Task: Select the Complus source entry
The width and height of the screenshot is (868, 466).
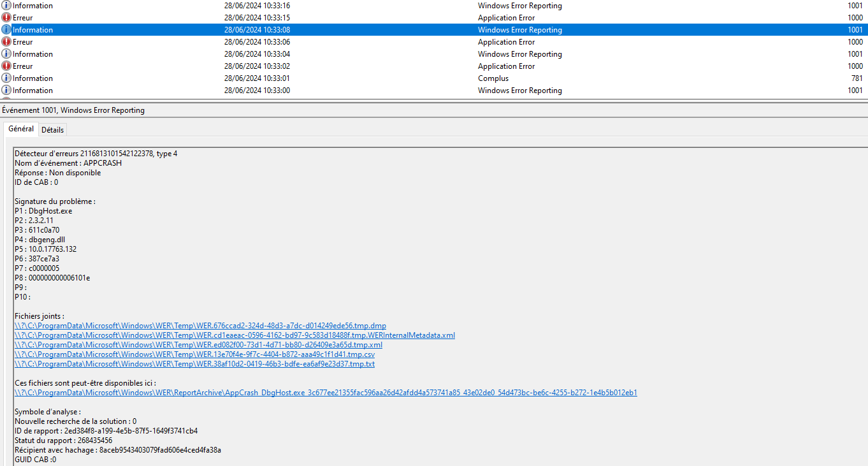Action: [x=434, y=78]
